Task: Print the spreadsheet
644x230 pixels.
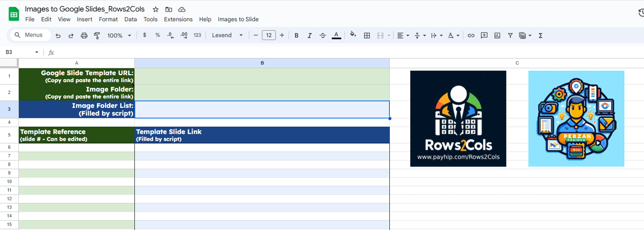Action: [84, 35]
